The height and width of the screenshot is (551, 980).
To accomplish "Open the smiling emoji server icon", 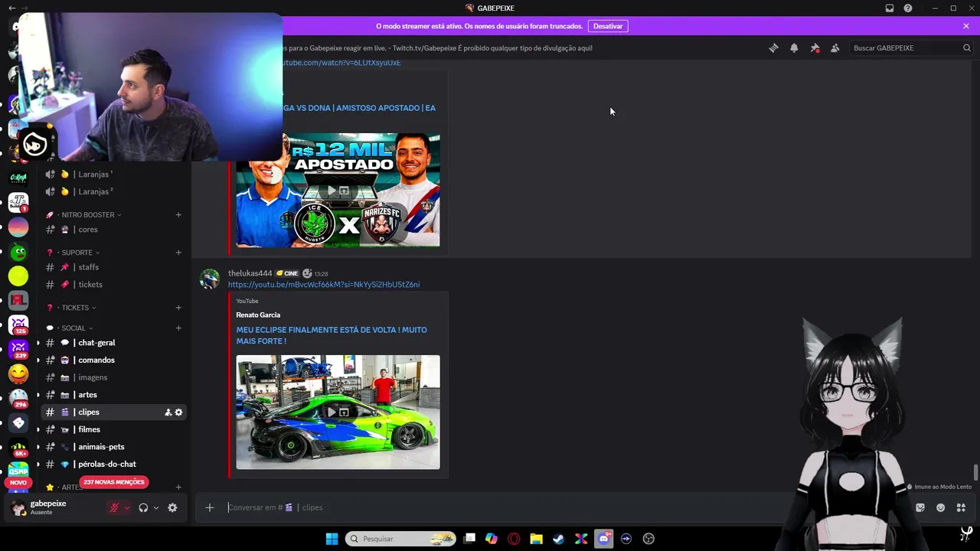I will click(18, 373).
